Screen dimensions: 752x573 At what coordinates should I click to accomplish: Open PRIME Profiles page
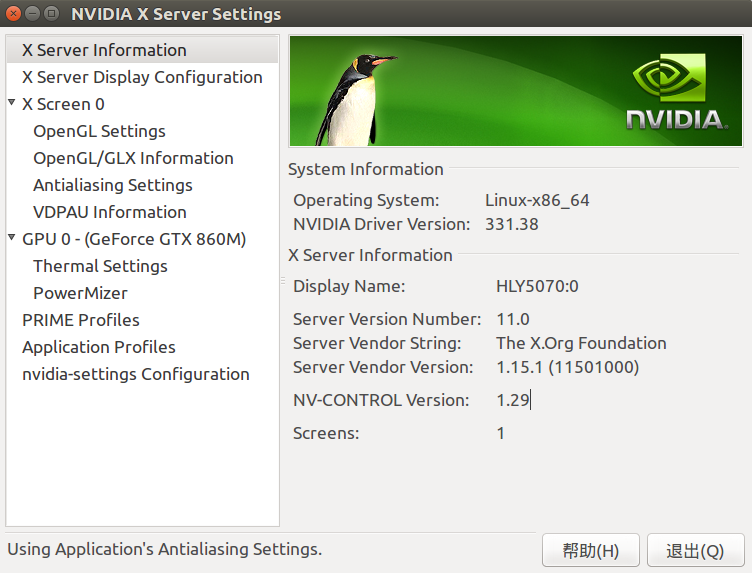(x=81, y=320)
